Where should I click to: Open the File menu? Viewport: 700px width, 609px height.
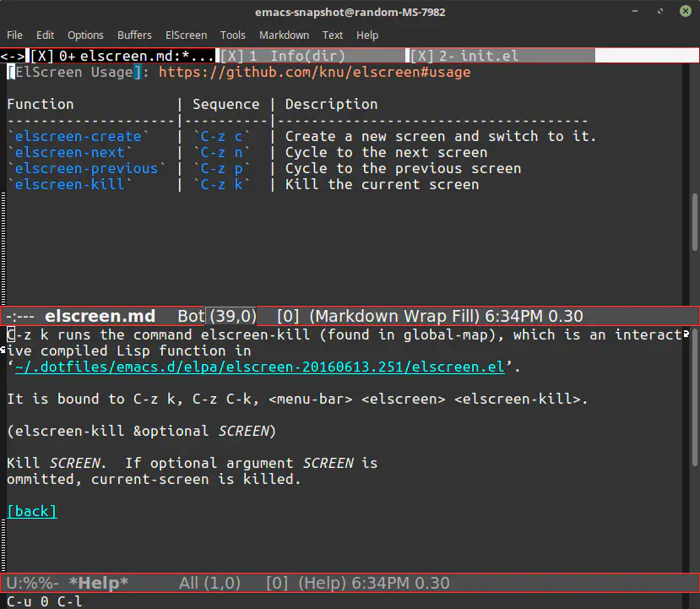pos(14,35)
